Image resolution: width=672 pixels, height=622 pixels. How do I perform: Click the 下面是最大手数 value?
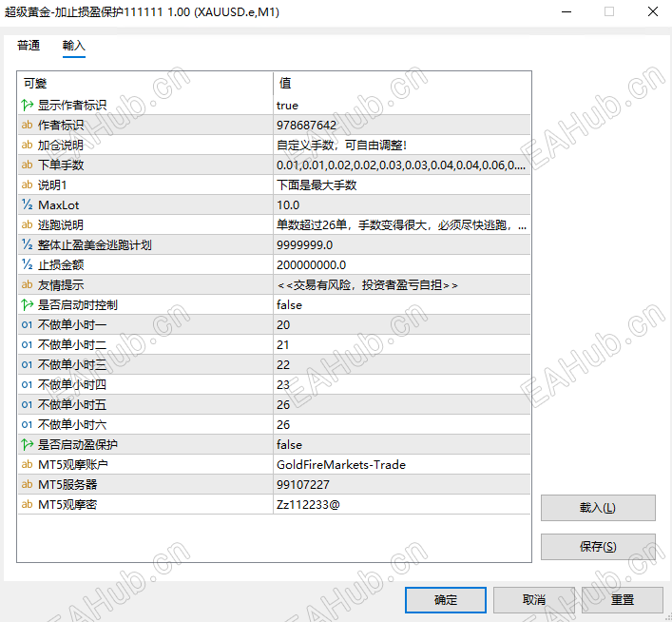coord(401,185)
